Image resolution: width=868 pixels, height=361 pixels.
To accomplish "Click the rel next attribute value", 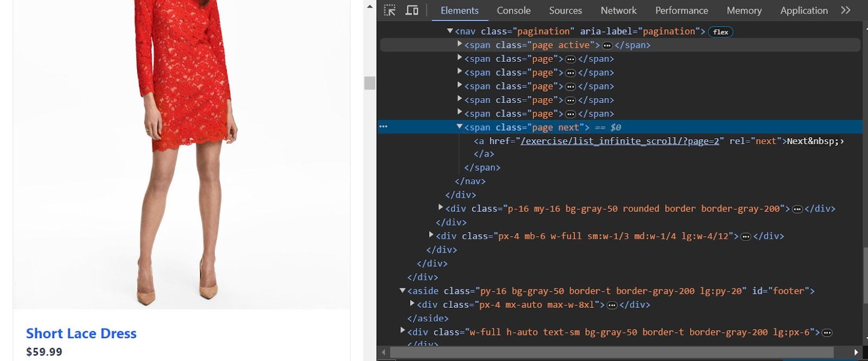I will pyautogui.click(x=766, y=141).
